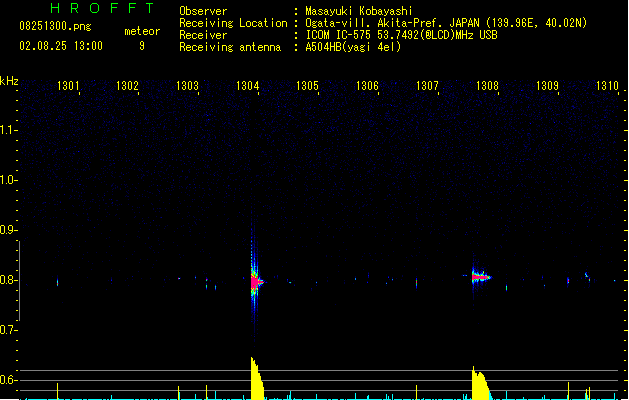
Task: Click the 1302 time axis marker
Action: pyautogui.click(x=127, y=86)
